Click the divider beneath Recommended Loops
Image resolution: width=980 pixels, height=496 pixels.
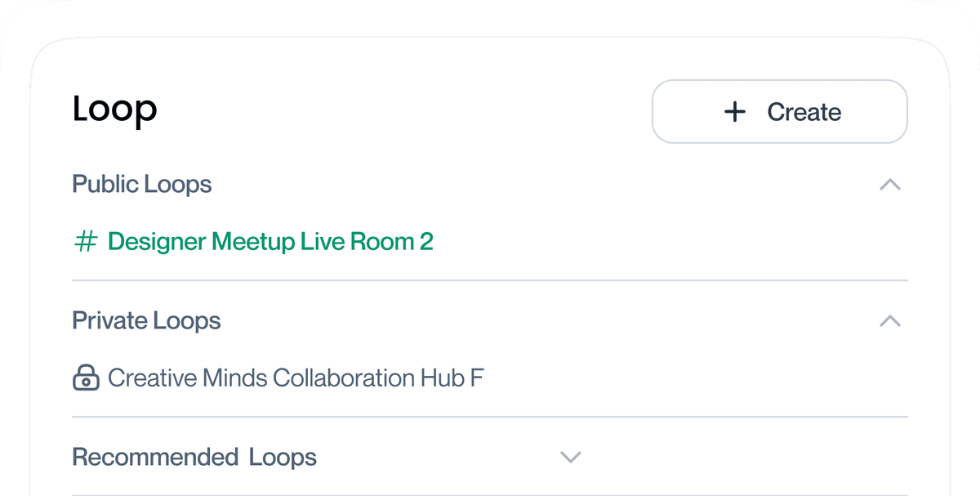490,494
